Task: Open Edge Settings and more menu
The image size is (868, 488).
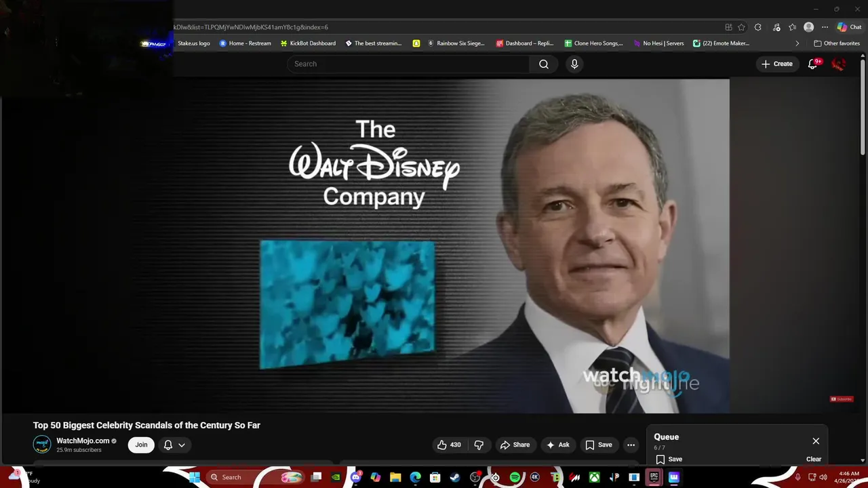Action: coord(825,27)
